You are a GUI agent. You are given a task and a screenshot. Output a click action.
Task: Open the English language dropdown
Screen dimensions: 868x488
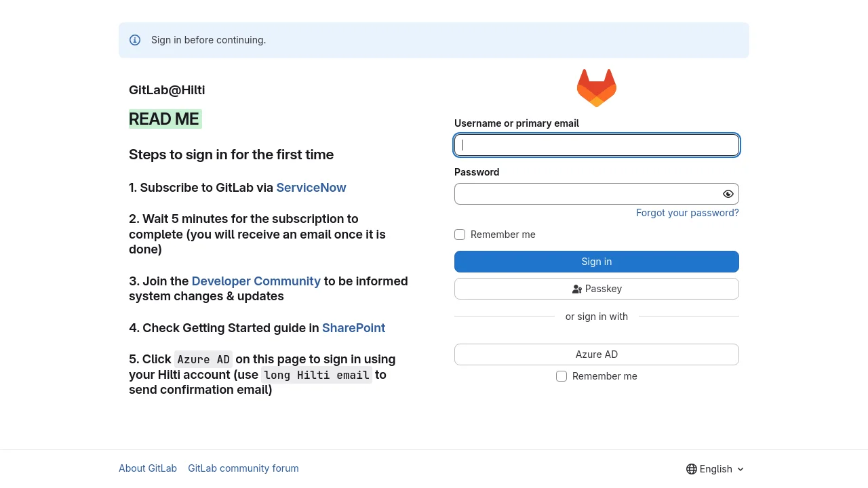coord(716,469)
